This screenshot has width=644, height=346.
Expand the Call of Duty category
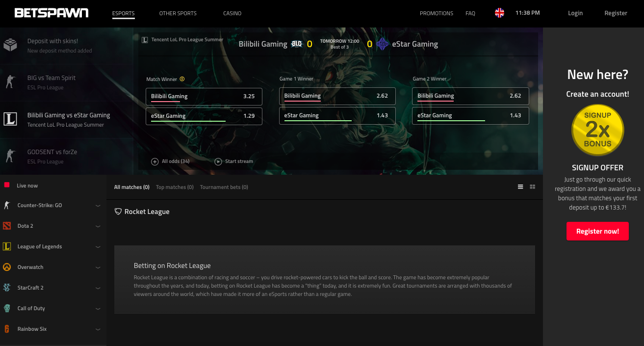(x=98, y=309)
